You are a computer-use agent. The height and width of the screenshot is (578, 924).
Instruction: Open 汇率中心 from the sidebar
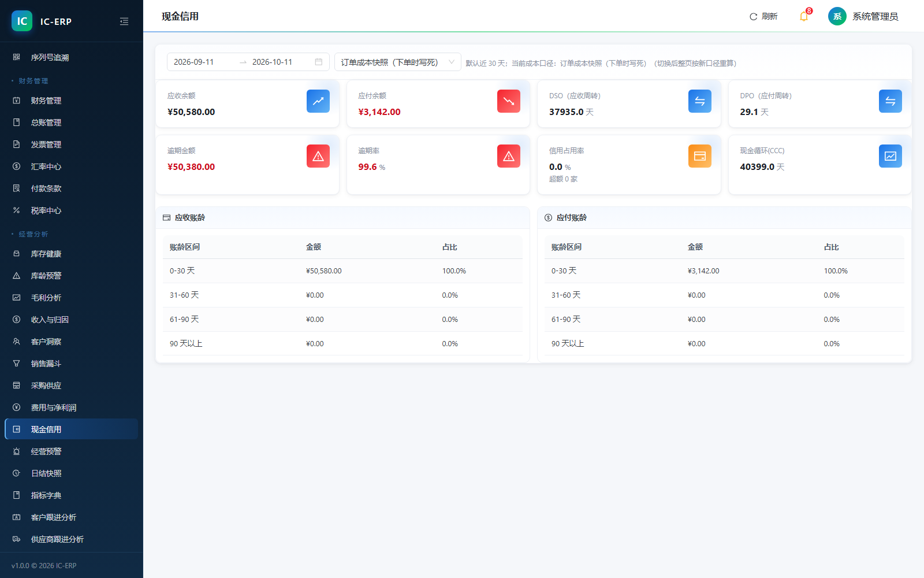72,166
